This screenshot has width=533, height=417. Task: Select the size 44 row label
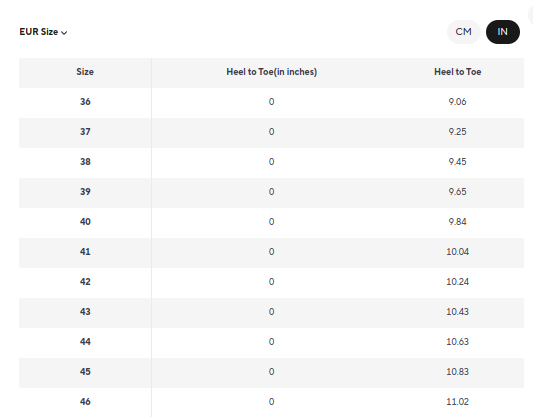[x=85, y=342]
